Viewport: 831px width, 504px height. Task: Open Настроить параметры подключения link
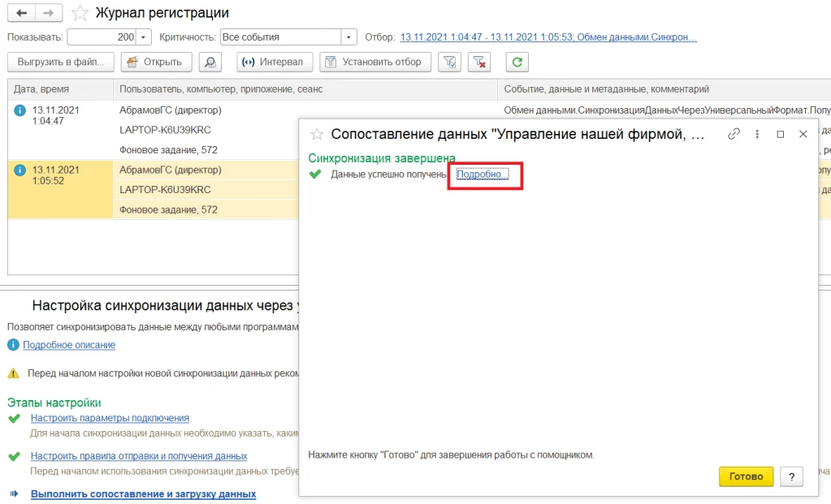click(x=110, y=418)
